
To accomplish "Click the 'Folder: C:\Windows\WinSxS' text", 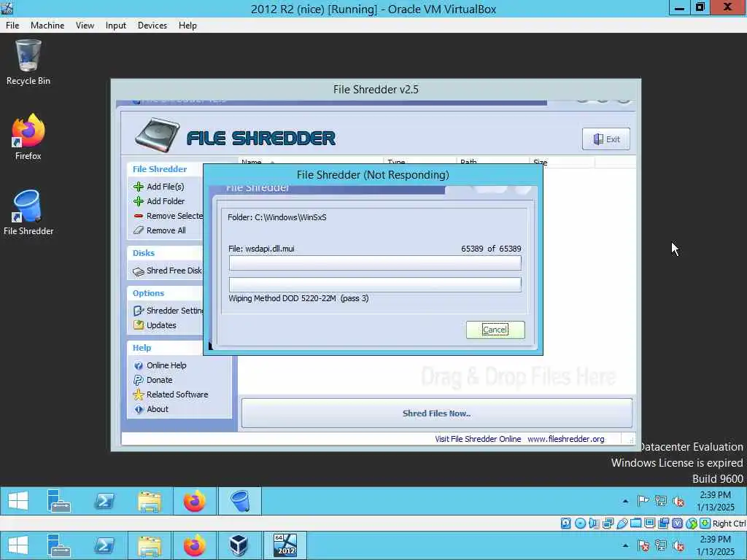I will pyautogui.click(x=276, y=217).
